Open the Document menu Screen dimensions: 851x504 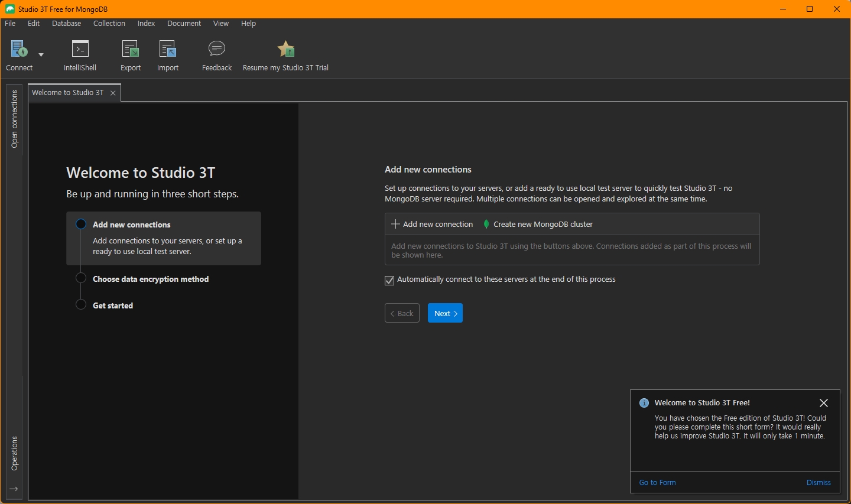[x=184, y=24]
